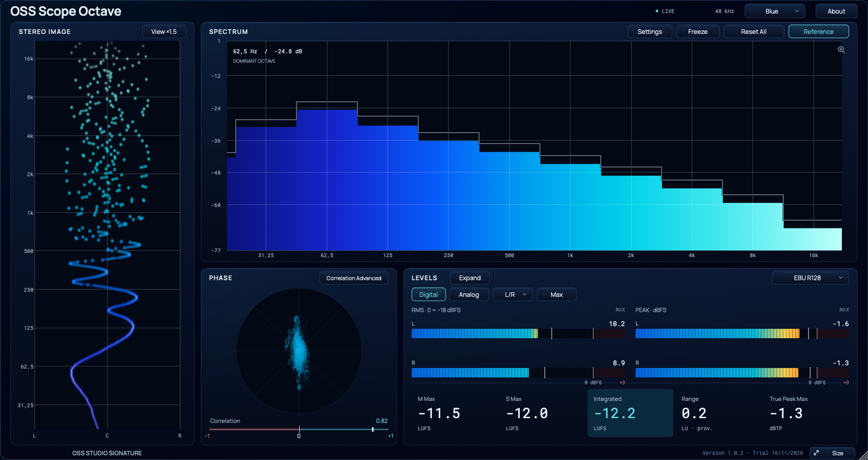Select the Integrated LUFS tile
Viewport: 868px width, 460px height.
click(630, 413)
